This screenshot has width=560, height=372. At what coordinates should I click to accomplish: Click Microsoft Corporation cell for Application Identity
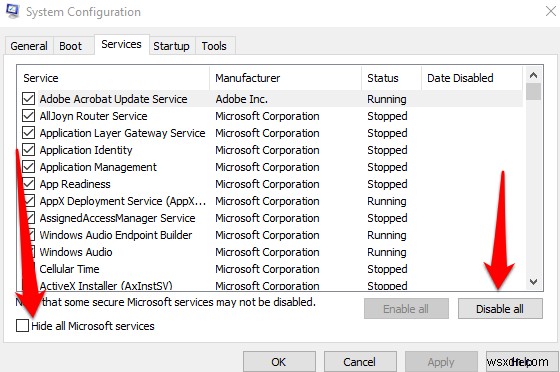tap(267, 150)
